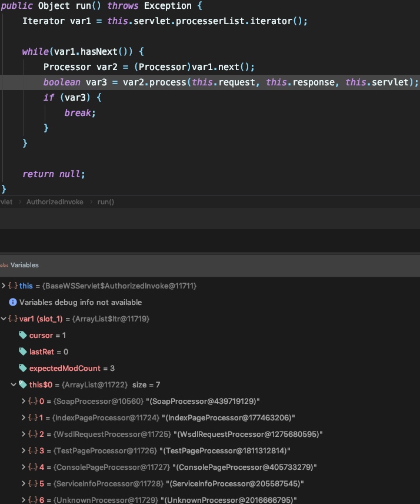Click the object icon of ConsolePageProcessor row
420x504 pixels.
(33, 467)
